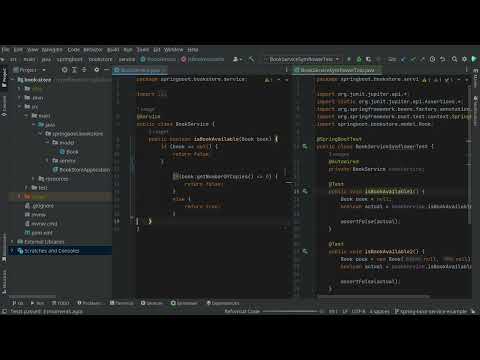This screenshot has height=360, width=480.
Task: Open the Build menu
Action: point(113,49)
